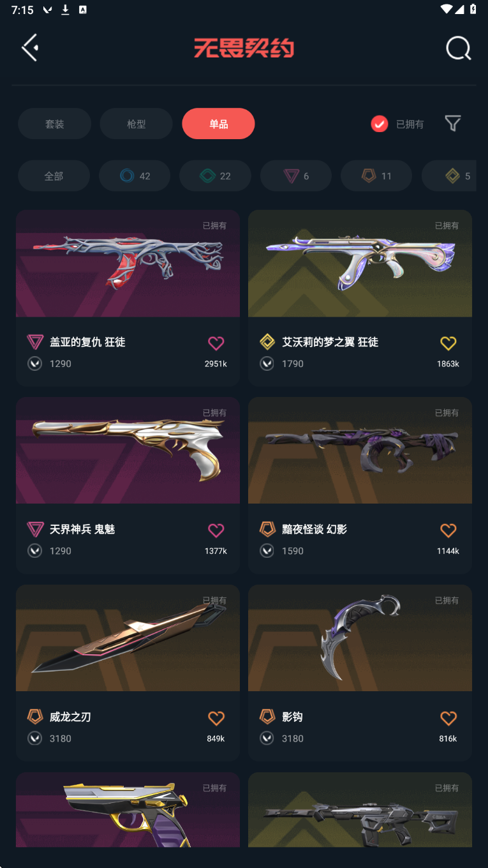Tap the heart on 黯夜怪谈 幻影
488x868 pixels.
(448, 530)
